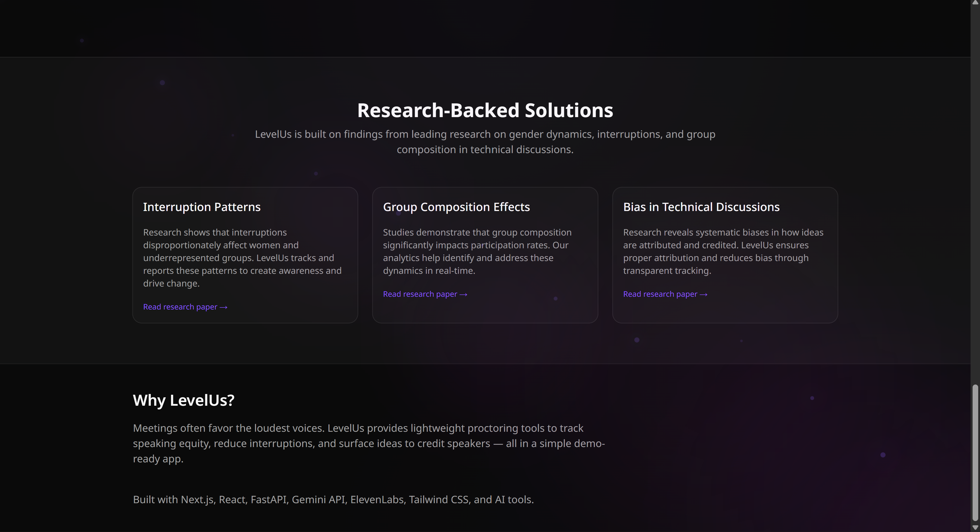Select the Bias in Technical Discussions title

click(x=701, y=207)
